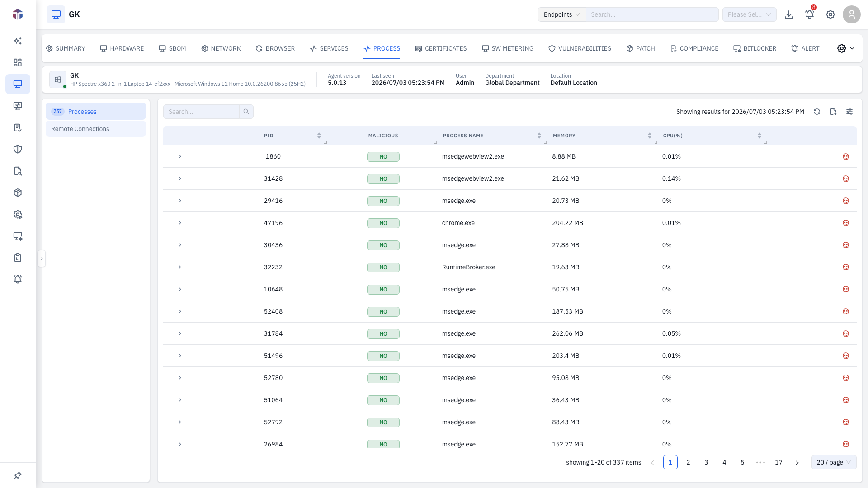868x488 pixels.
Task: Click the kill icon for PID 52792
Action: [x=846, y=422]
